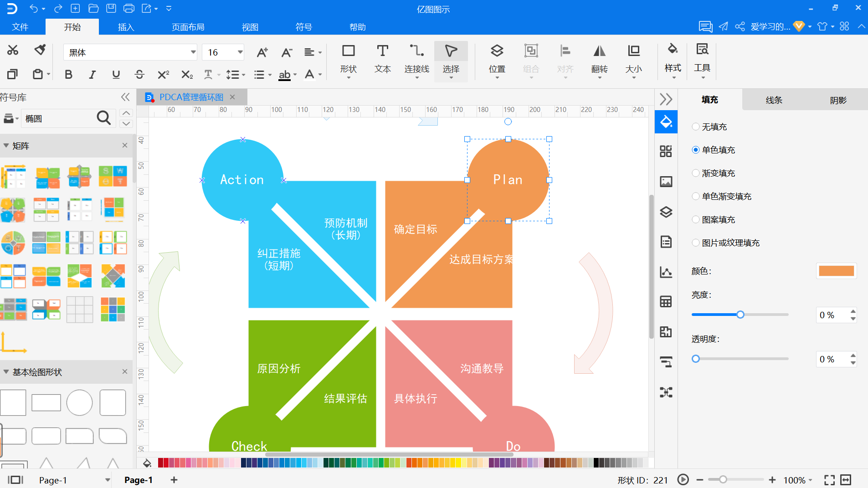Click the search magnifier in symbol library

pos(103,118)
